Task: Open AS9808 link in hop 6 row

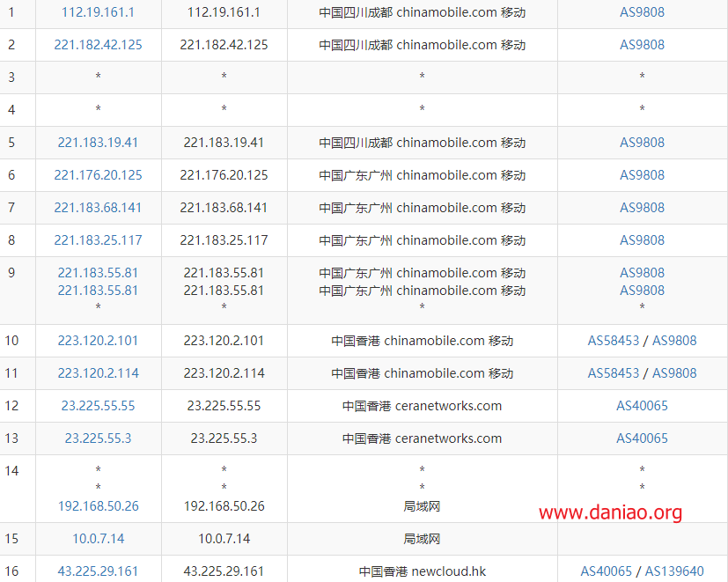Action: (x=642, y=175)
